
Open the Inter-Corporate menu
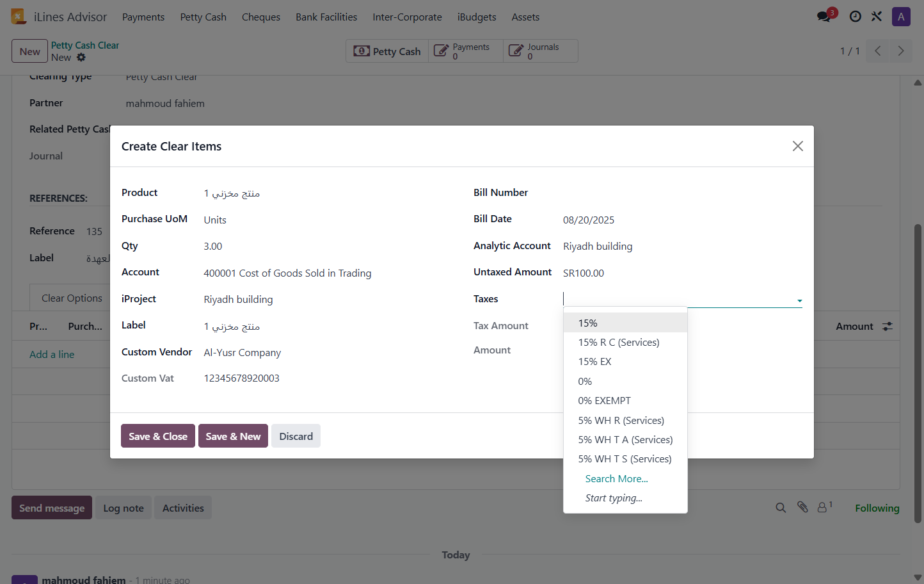408,17
